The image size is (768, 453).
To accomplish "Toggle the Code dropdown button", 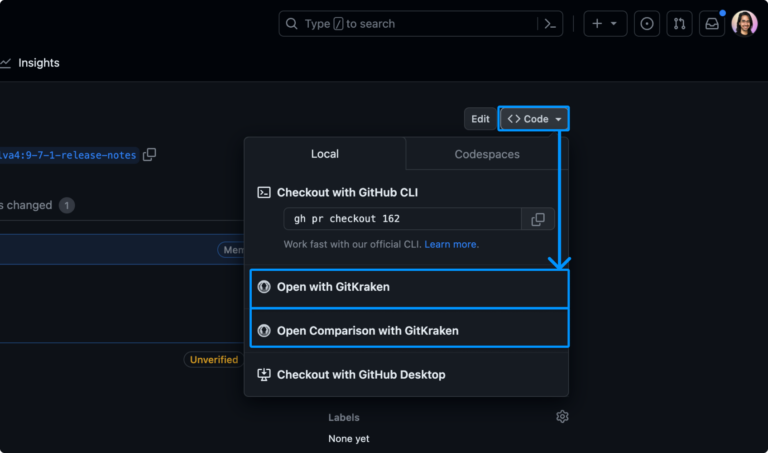I will [x=534, y=119].
